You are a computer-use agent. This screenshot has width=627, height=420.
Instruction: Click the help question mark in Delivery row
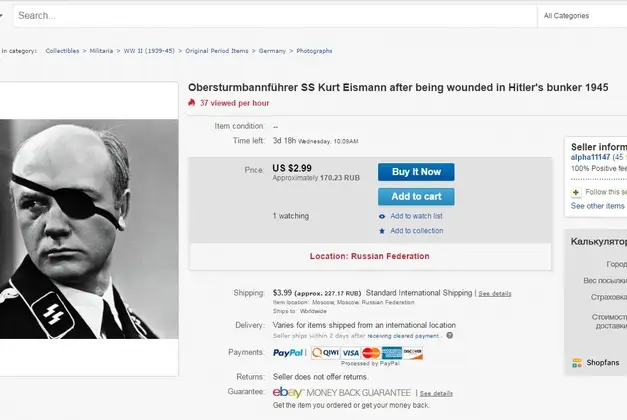449,335
